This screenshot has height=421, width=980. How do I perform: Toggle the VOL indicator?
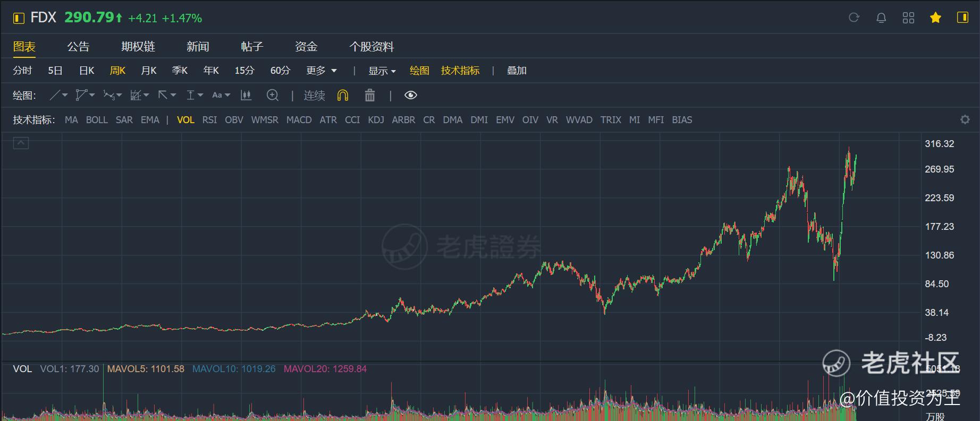pyautogui.click(x=185, y=120)
